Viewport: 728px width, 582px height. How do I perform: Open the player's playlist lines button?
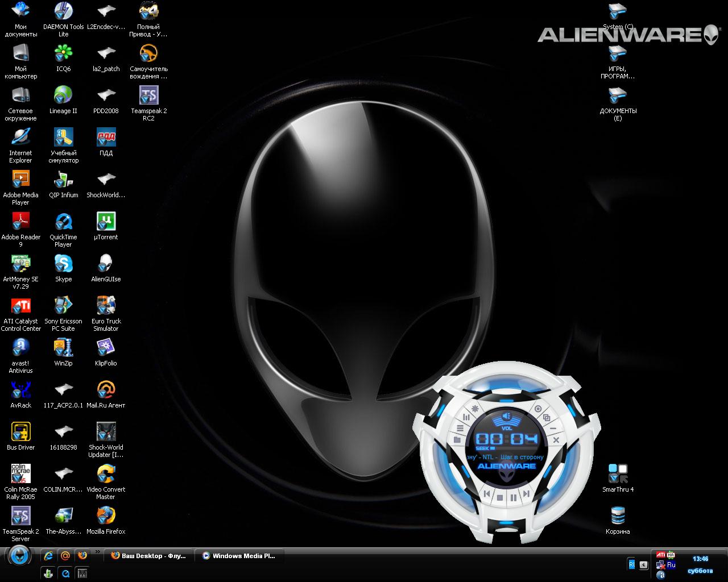[460, 427]
